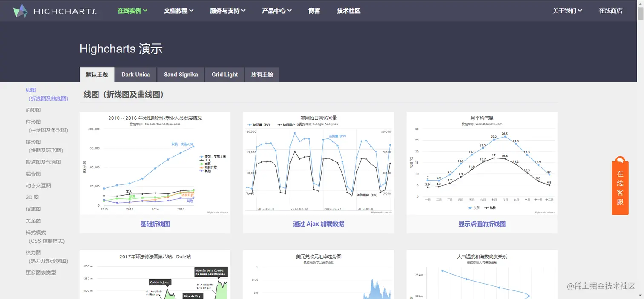Toggle 销售 legend item in solar chart
This screenshot has width=644, height=299.
coord(206,164)
